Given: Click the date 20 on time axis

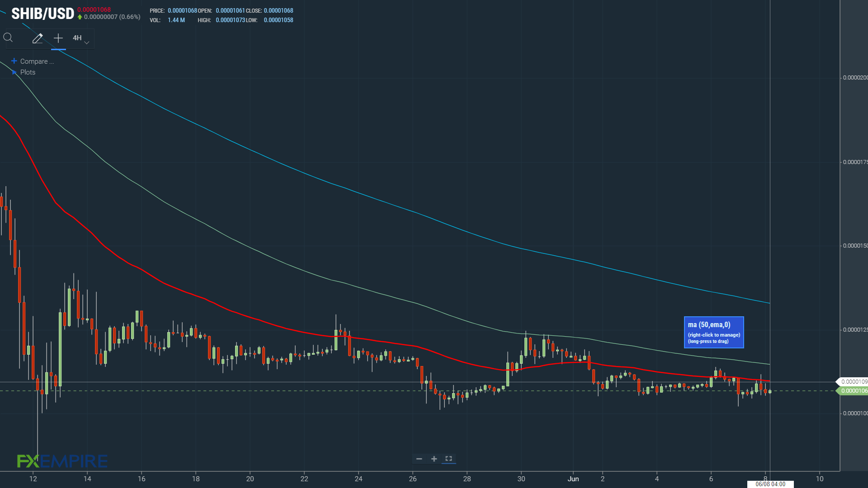Looking at the screenshot, I should click(x=250, y=479).
